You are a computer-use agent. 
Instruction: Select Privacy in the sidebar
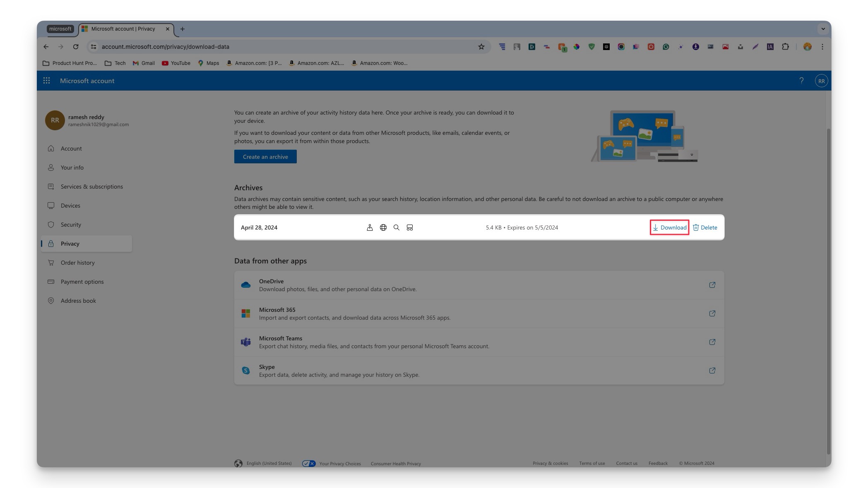point(86,244)
